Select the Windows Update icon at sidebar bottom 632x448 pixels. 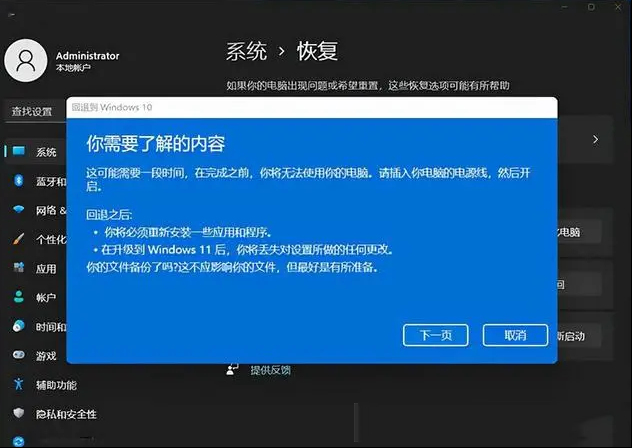pos(19,442)
